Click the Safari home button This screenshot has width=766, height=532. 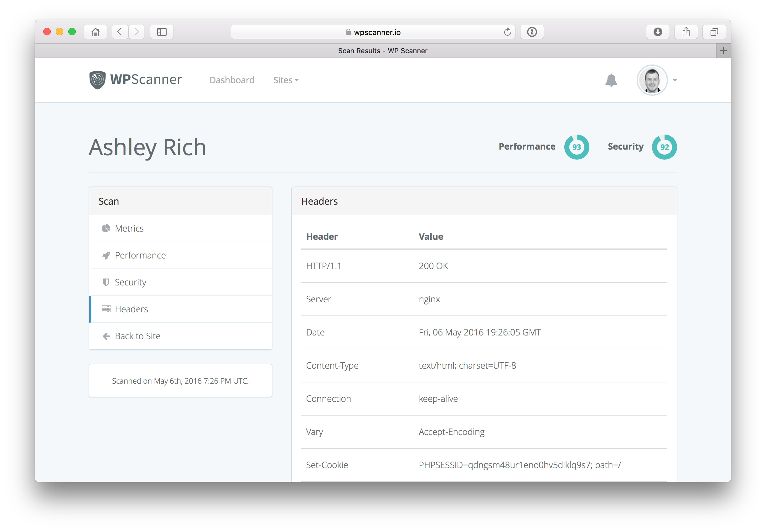click(x=96, y=32)
